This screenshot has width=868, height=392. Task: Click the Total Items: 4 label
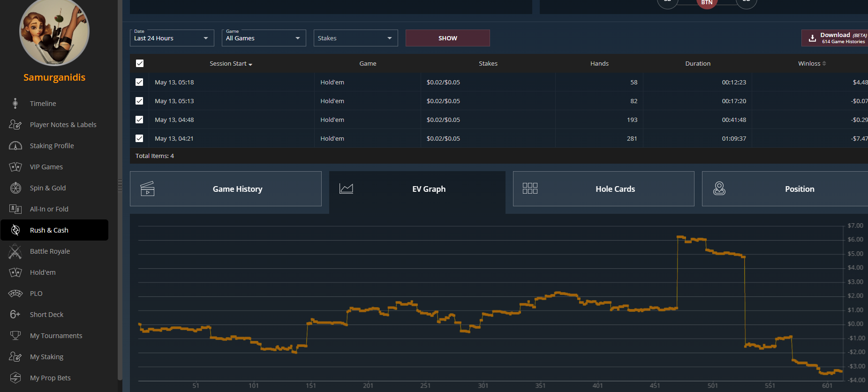click(155, 156)
